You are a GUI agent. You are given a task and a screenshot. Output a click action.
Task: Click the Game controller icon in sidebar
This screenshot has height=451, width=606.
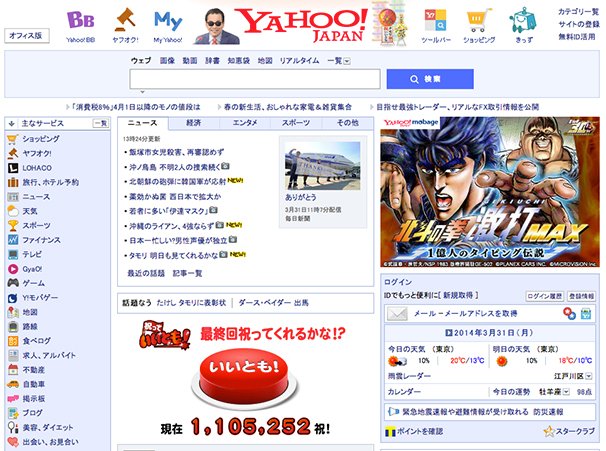(x=13, y=283)
